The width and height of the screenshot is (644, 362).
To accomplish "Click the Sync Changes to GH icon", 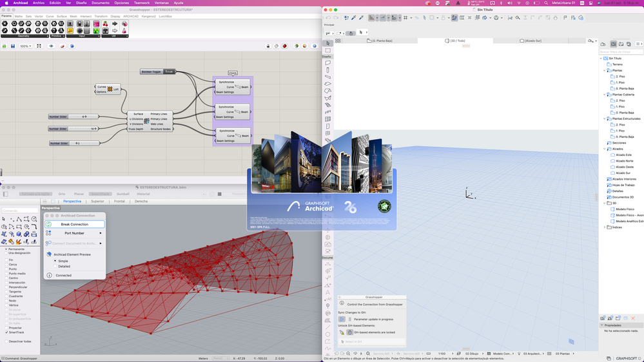I will coord(342,319).
